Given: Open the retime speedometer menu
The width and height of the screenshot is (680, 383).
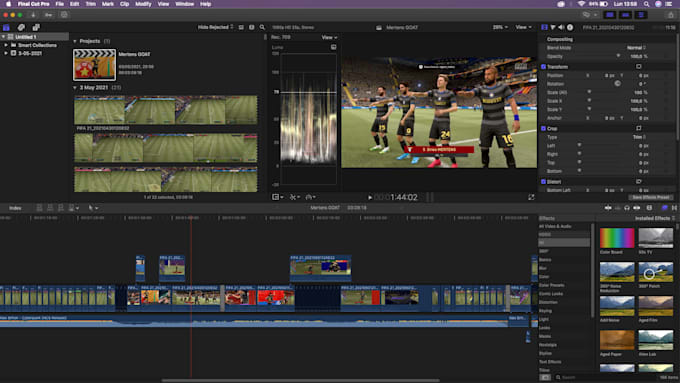Looking at the screenshot, I should 310,197.
